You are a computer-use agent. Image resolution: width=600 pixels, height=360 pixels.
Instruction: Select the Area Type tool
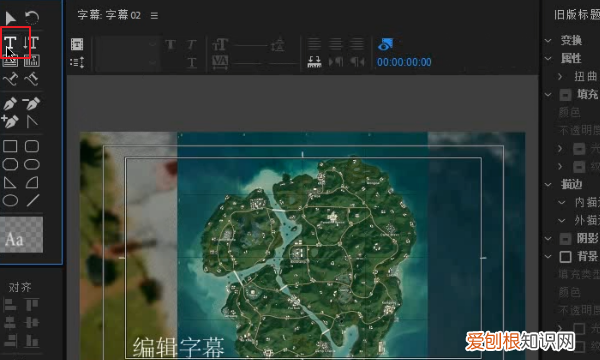coord(10,60)
